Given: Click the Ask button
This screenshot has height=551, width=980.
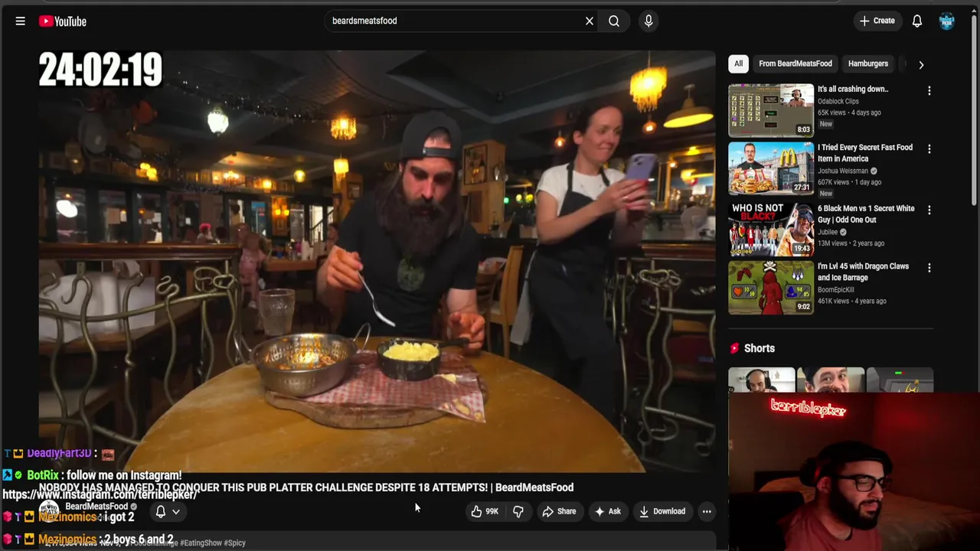Looking at the screenshot, I should click(x=608, y=511).
